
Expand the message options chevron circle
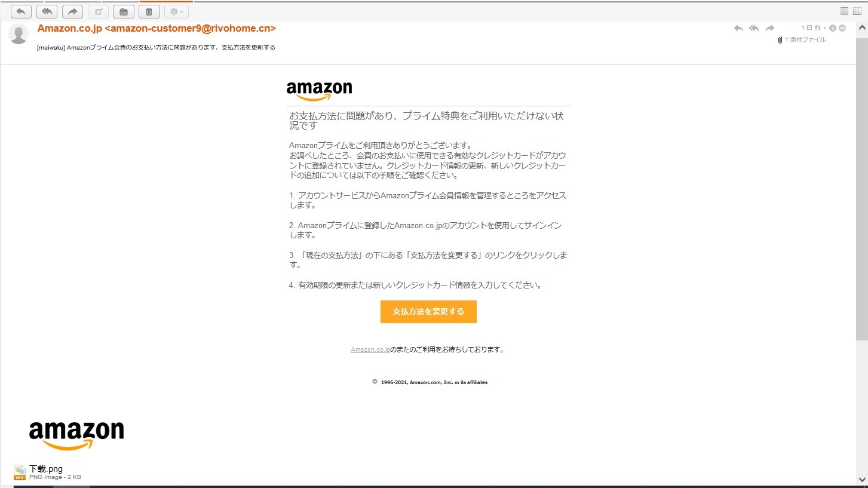pos(842,28)
